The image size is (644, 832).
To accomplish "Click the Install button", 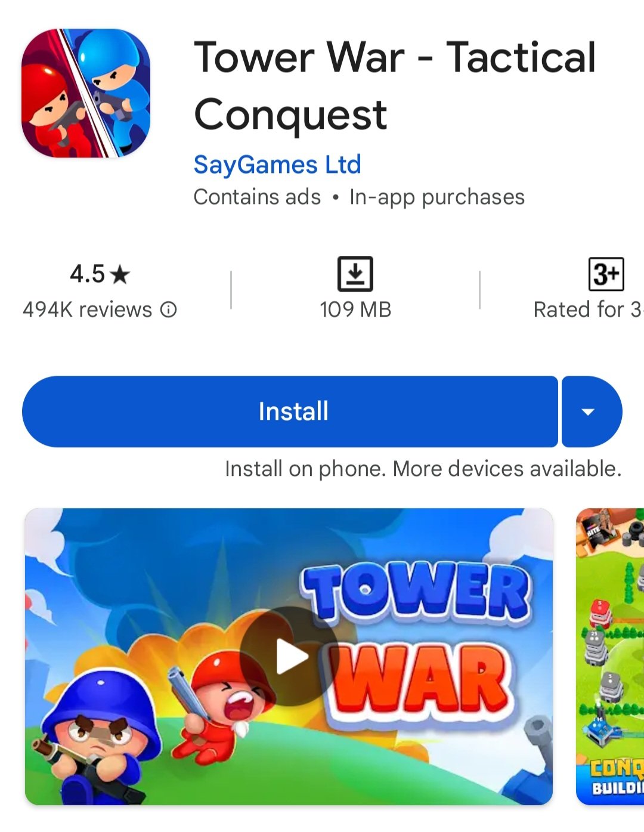I will (x=290, y=412).
